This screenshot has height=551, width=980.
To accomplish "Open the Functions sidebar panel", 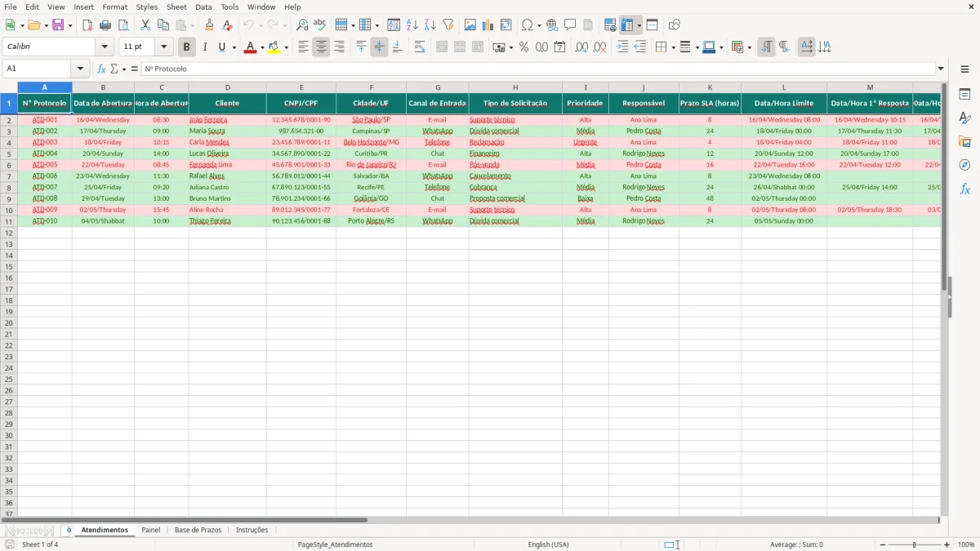I will coord(964,189).
